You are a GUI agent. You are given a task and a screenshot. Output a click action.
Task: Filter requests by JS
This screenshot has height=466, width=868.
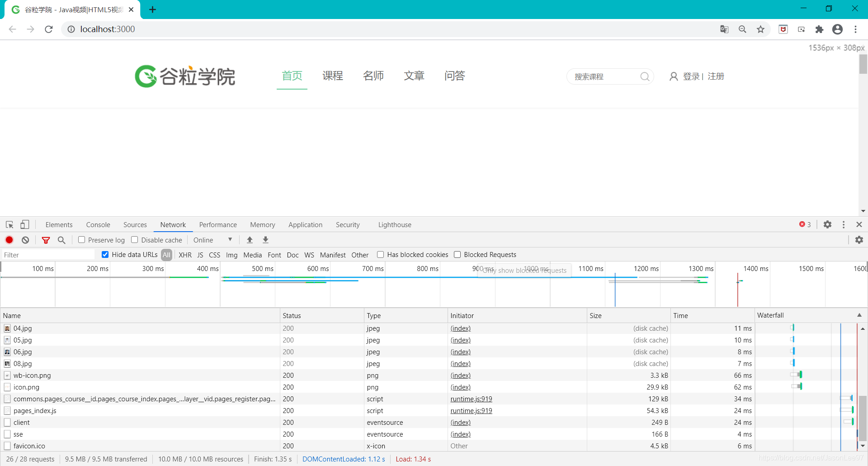coord(200,255)
